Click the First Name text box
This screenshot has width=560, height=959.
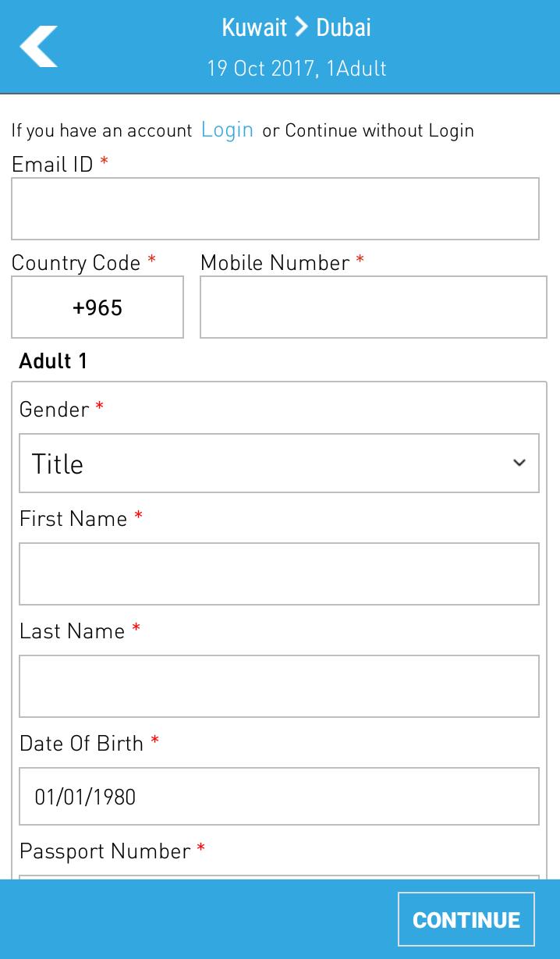(x=279, y=574)
